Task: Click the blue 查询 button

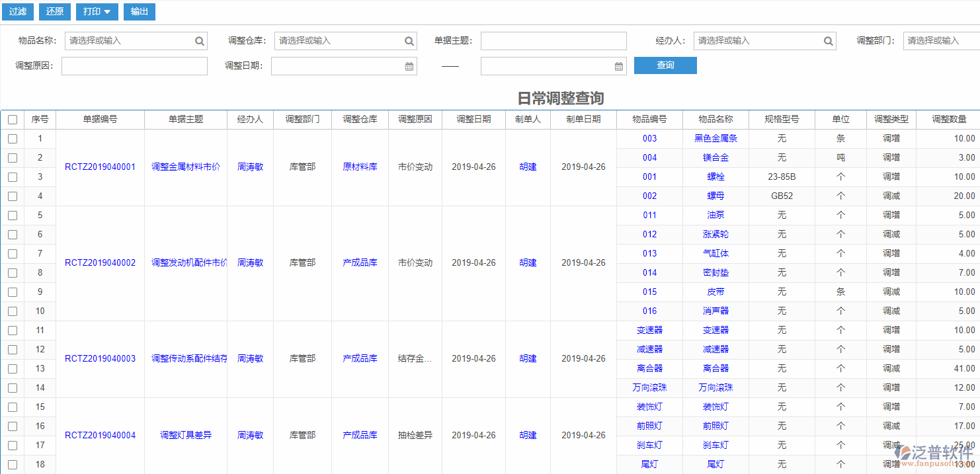Action: pyautogui.click(x=665, y=65)
